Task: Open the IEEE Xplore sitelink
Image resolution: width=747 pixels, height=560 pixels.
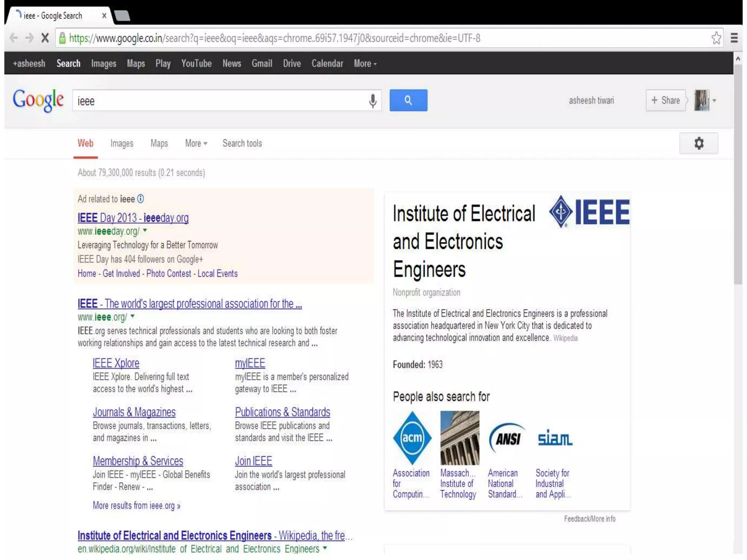Action: [x=116, y=363]
